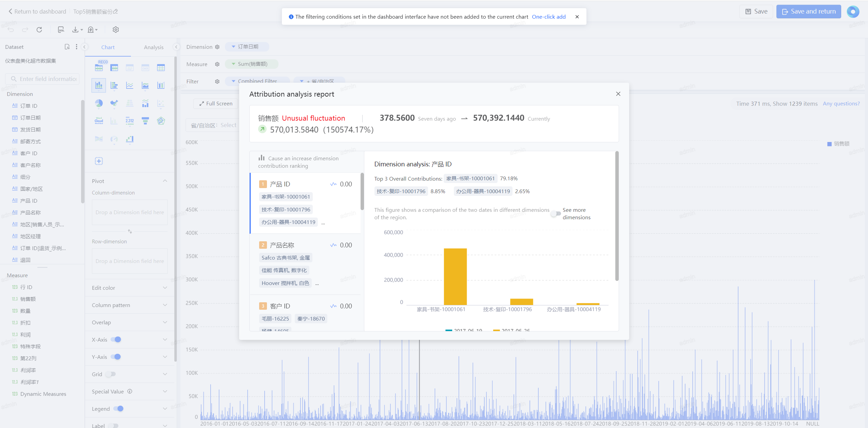This screenshot has width=868, height=428.
Task: Expand the Column pattern section
Action: (x=130, y=305)
